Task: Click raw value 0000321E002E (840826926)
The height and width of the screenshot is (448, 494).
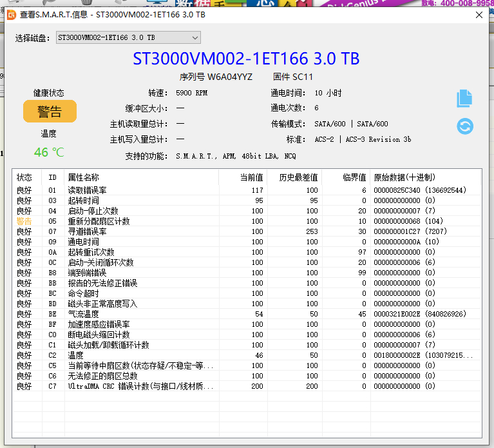Action: [x=420, y=314]
